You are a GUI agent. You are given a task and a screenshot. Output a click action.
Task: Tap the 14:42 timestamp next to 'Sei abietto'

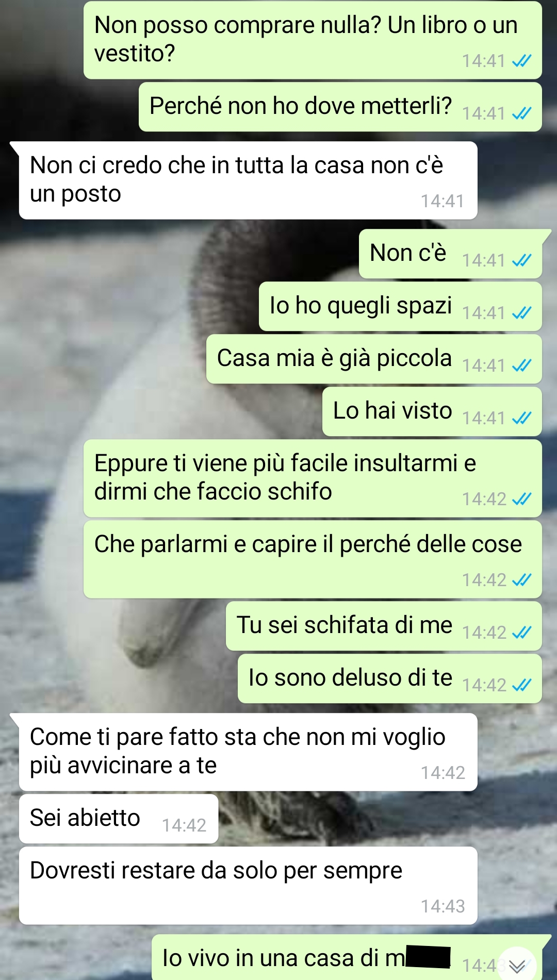click(x=184, y=825)
